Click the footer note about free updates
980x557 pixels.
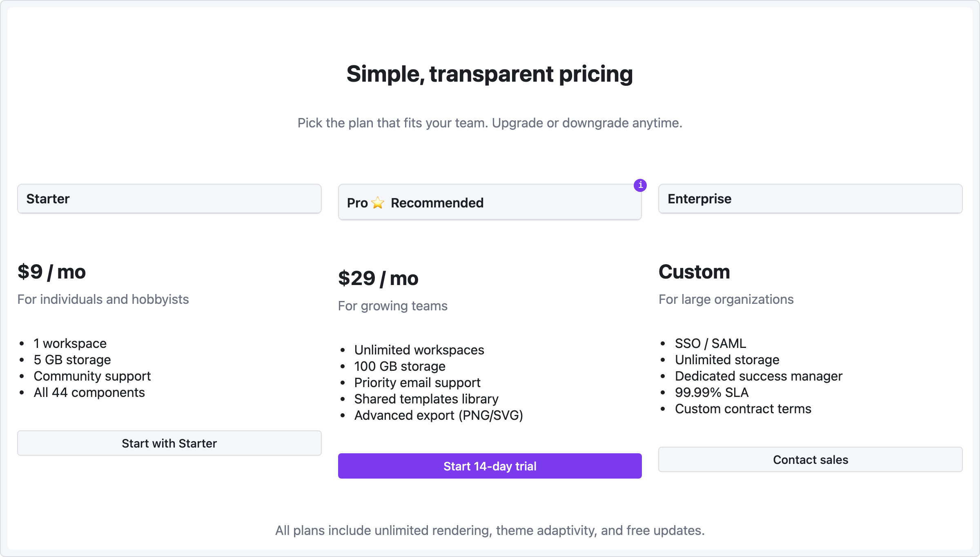[x=490, y=530]
